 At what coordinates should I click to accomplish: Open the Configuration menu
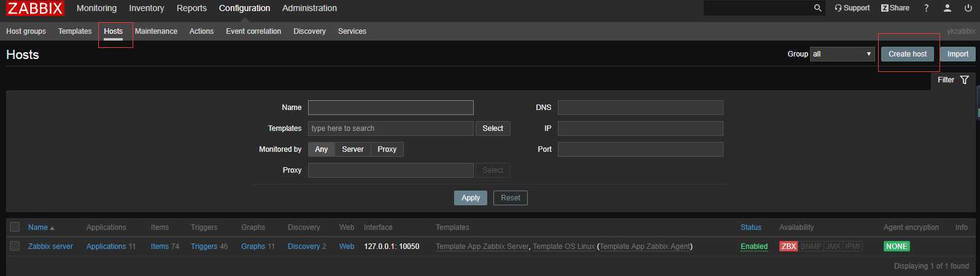(x=244, y=8)
